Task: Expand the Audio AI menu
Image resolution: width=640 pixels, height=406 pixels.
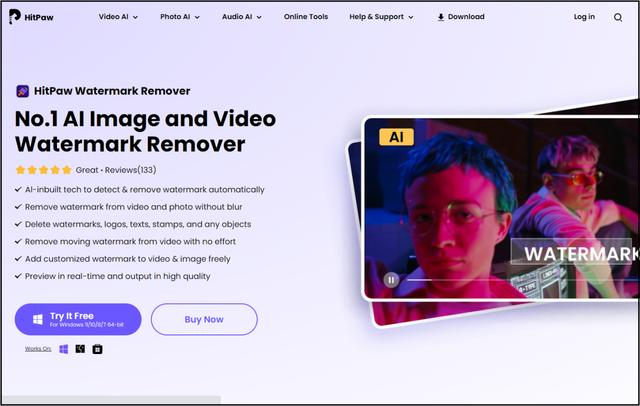Action: [x=242, y=17]
